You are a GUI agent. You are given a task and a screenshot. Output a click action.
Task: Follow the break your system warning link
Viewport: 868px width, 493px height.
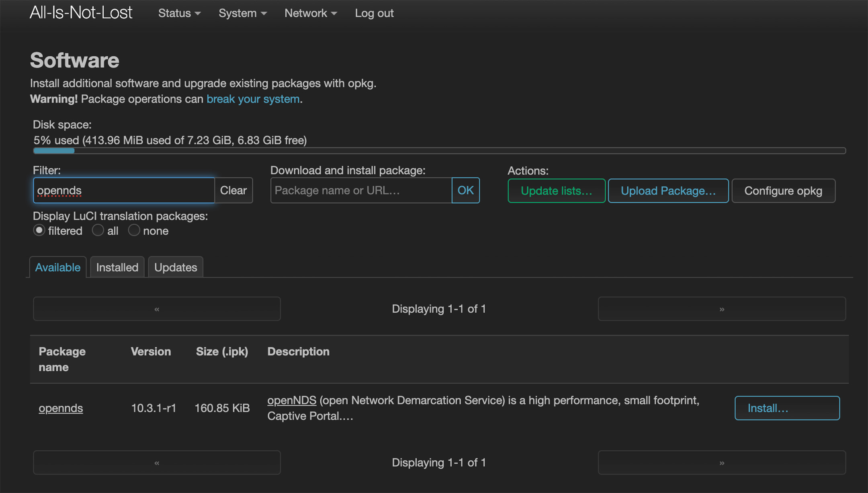pos(253,99)
